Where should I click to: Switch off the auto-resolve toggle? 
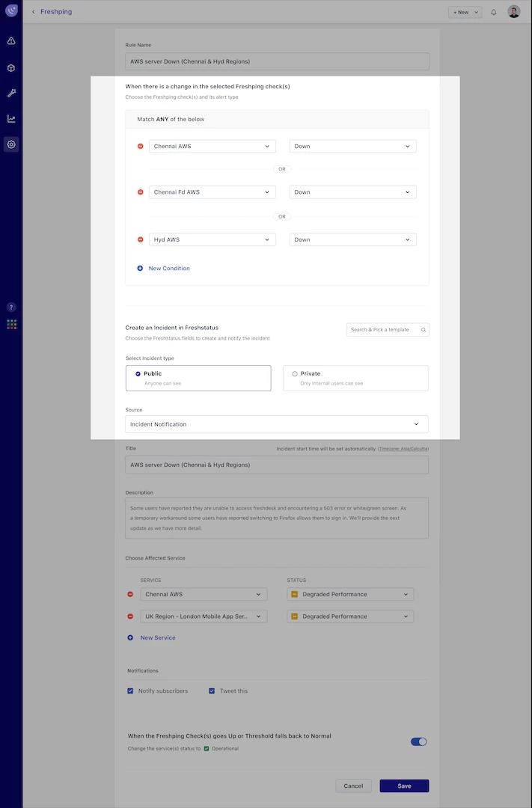(x=418, y=742)
